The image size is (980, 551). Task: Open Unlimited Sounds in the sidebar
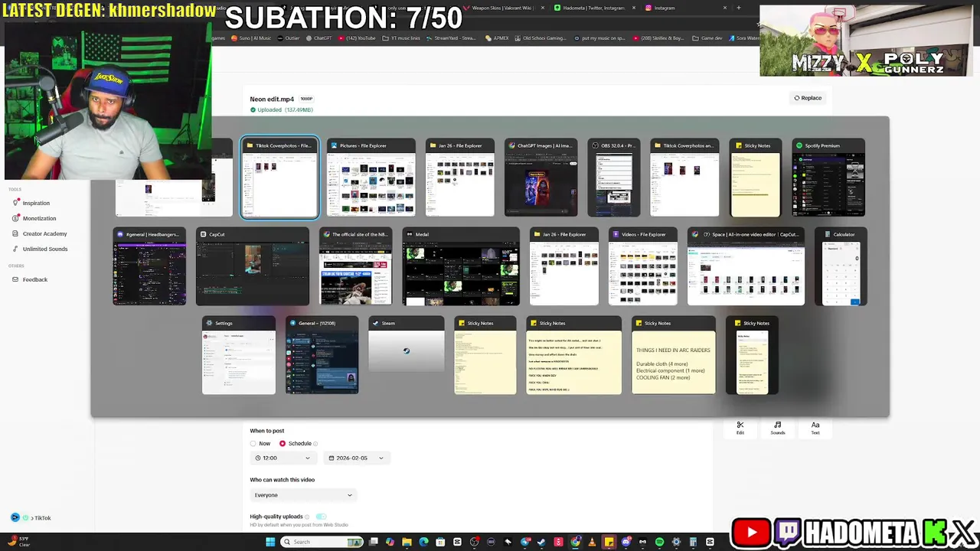click(40, 249)
